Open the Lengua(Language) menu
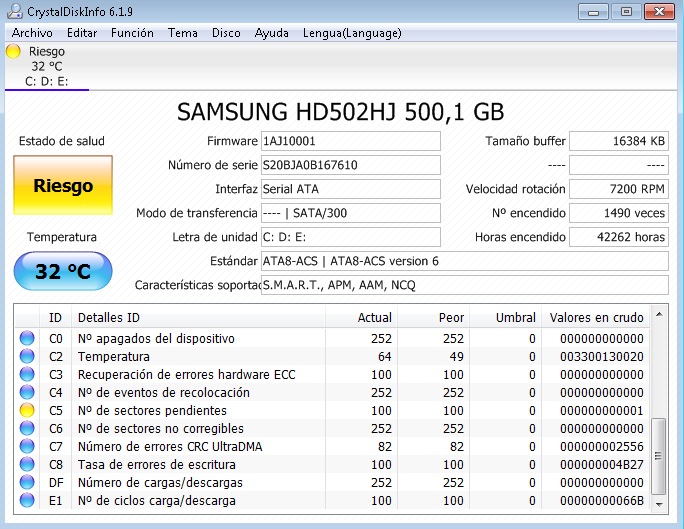This screenshot has height=529, width=684. click(352, 33)
